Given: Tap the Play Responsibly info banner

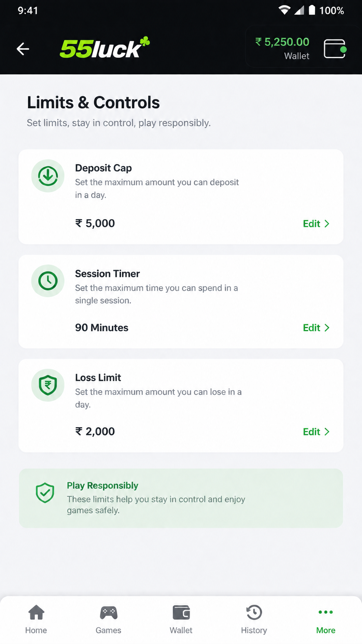Looking at the screenshot, I should click(x=181, y=498).
